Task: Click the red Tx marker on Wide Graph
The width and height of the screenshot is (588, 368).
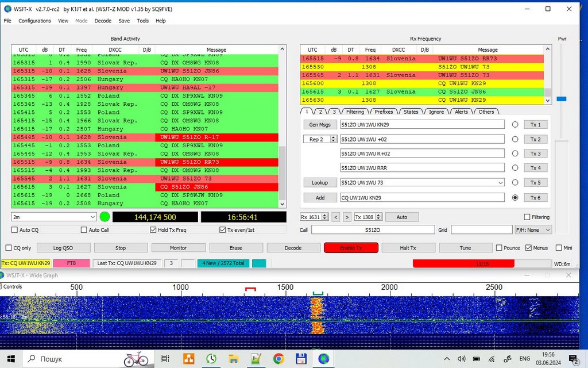Action: coord(250,289)
